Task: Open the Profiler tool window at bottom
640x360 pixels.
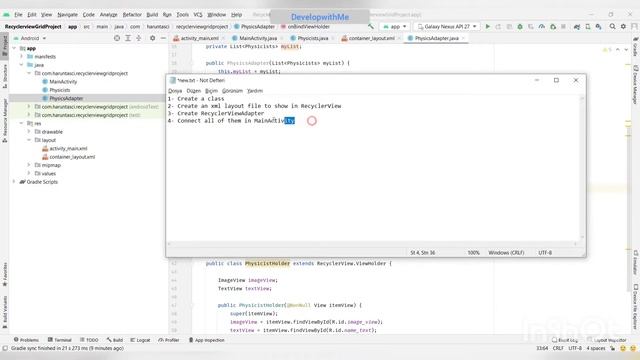Action: tap(169, 340)
